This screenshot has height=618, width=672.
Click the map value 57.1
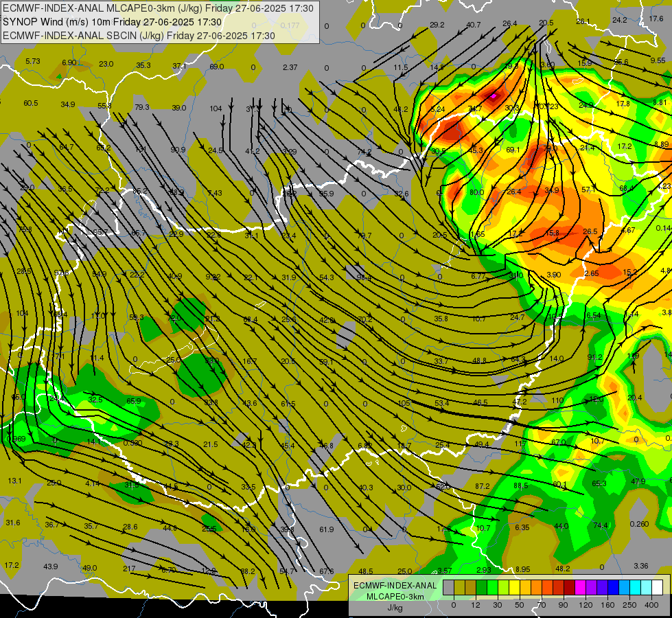pyautogui.click(x=588, y=190)
